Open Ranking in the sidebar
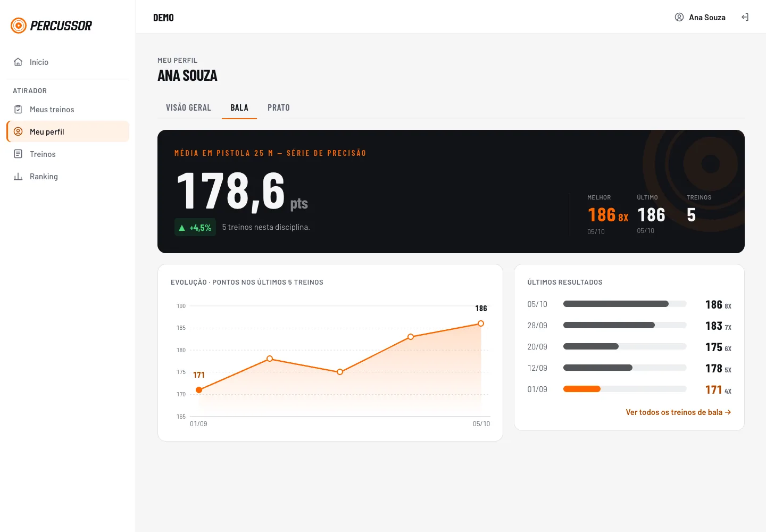 [x=68, y=177]
